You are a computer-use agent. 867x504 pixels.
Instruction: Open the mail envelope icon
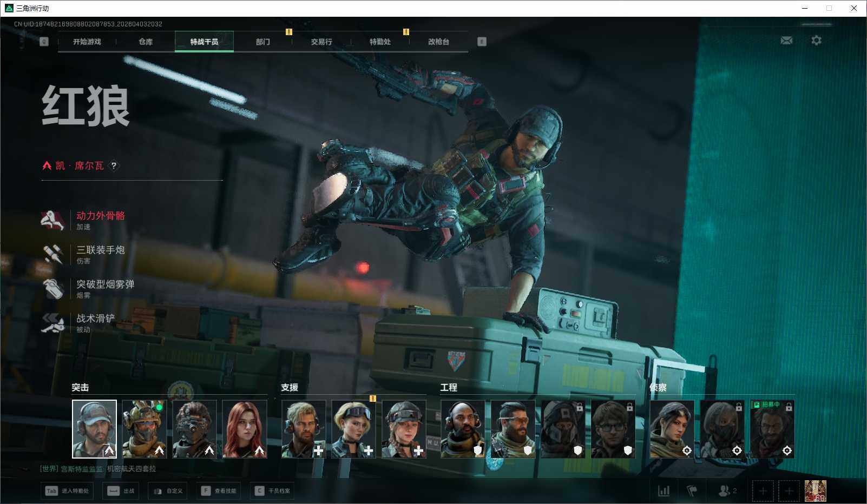tap(786, 41)
